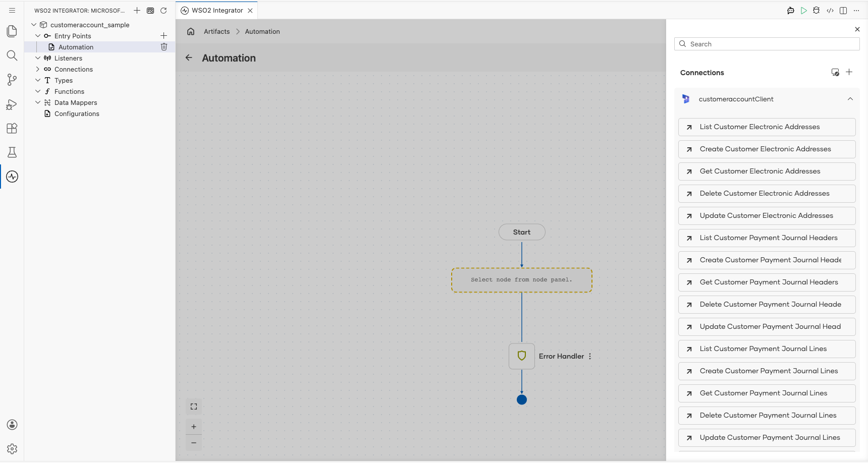Image resolution: width=868 pixels, height=463 pixels.
Task: Go back using arrow beside Automation title
Action: tap(189, 57)
